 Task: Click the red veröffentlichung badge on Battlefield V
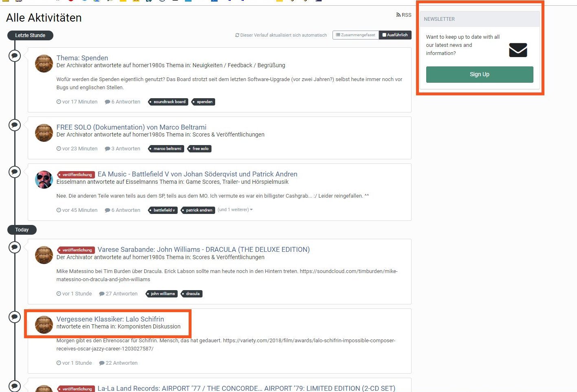pyautogui.click(x=76, y=175)
